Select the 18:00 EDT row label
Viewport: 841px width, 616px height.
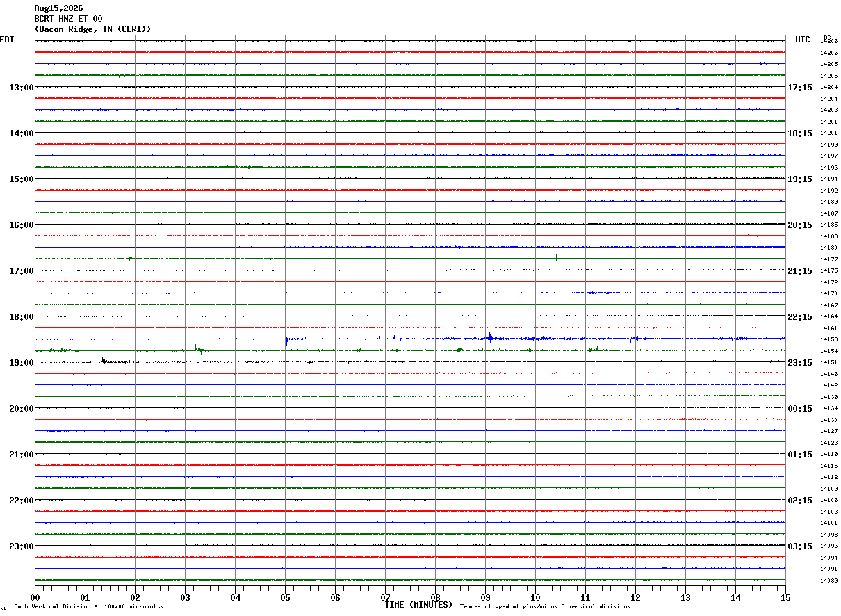[21, 317]
